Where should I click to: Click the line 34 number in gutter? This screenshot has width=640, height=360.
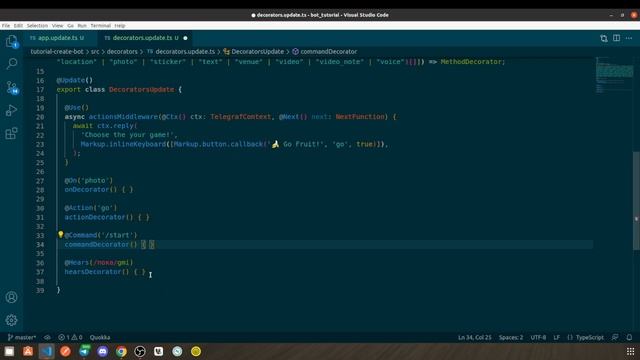click(40, 244)
